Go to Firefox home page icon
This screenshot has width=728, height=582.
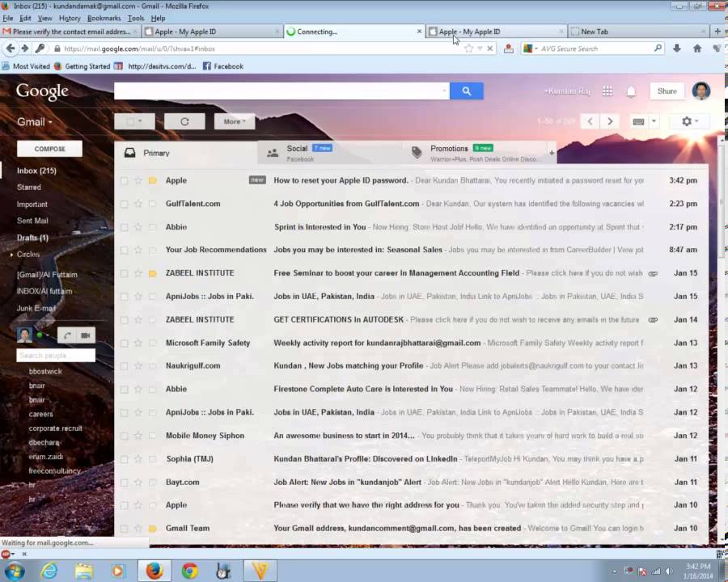[x=697, y=48]
